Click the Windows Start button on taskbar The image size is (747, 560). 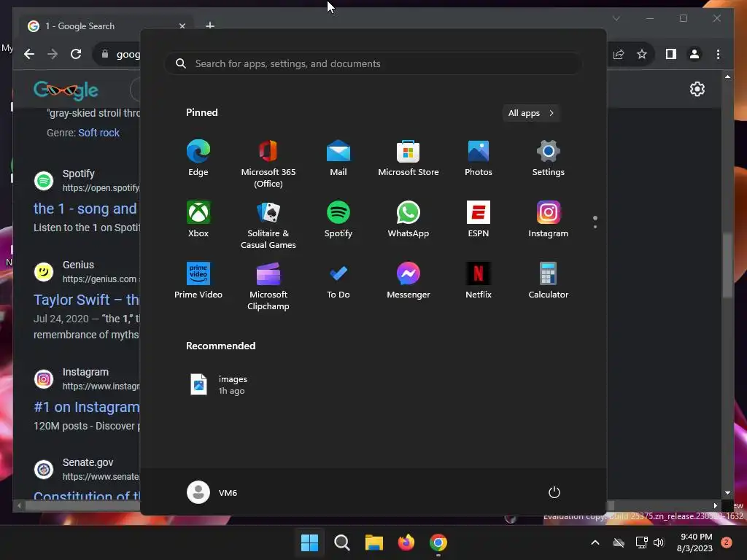pyautogui.click(x=309, y=542)
